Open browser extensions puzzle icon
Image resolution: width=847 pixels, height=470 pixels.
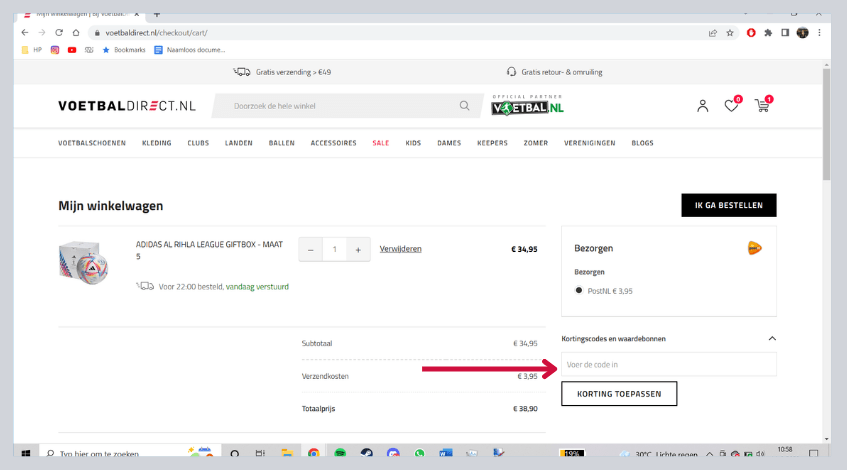tap(767, 32)
